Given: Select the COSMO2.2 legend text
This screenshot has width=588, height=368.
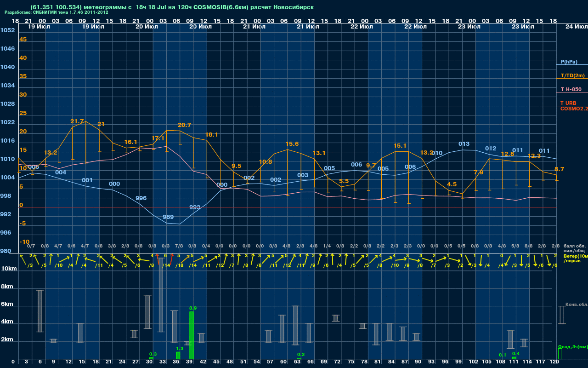Looking at the screenshot, I should point(574,109).
